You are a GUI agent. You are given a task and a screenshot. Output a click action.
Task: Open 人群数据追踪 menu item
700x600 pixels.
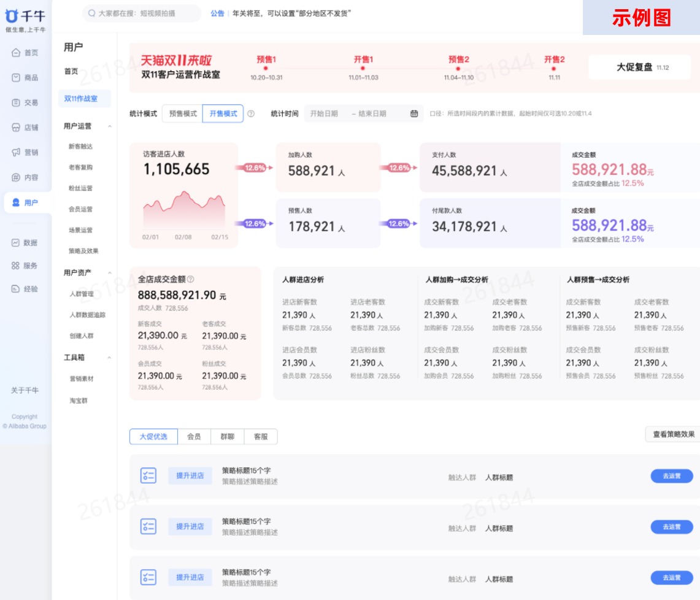(88, 315)
